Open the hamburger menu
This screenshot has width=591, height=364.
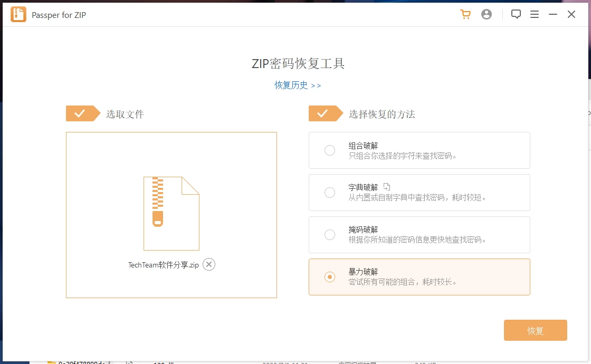coord(535,14)
